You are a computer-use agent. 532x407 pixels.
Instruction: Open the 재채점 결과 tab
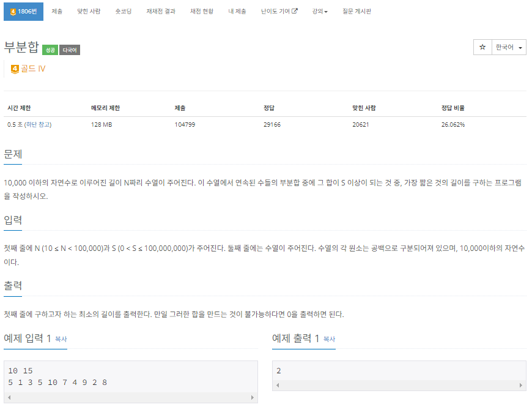tap(161, 12)
